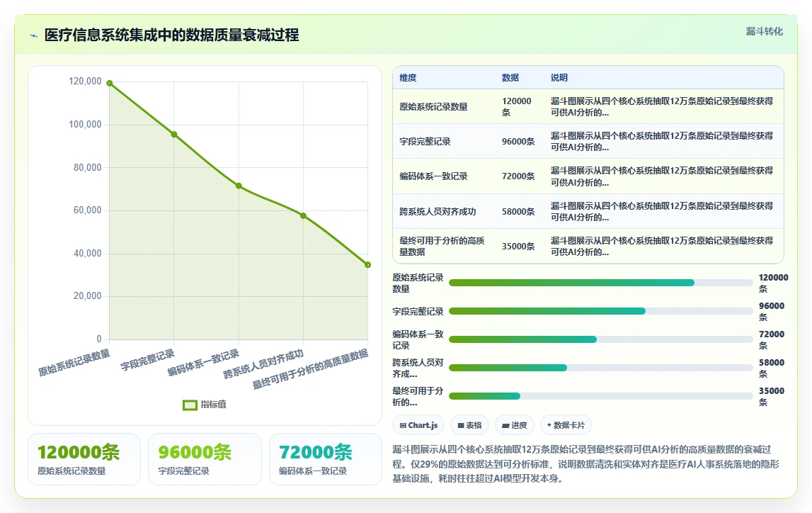Click the 60,000 y-axis label
The height and width of the screenshot is (513, 812).
pos(88,210)
